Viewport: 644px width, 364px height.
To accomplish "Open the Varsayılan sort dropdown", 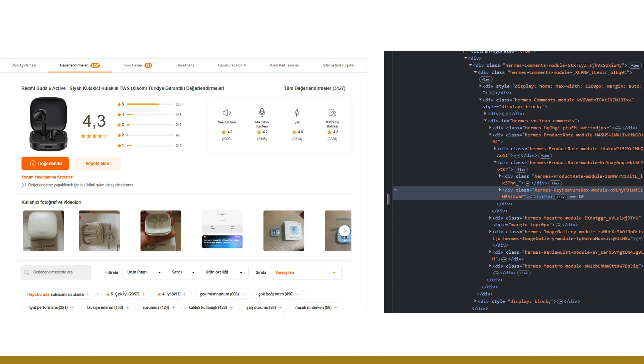I will click(x=306, y=272).
